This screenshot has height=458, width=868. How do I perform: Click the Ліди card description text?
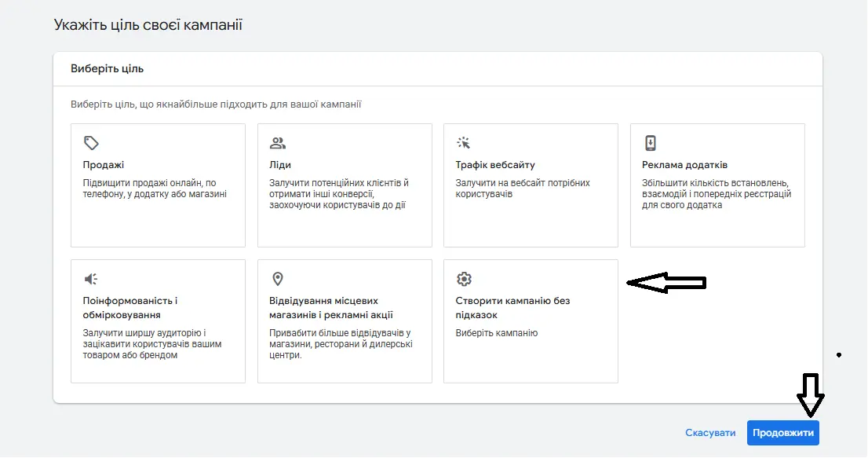[x=339, y=194]
